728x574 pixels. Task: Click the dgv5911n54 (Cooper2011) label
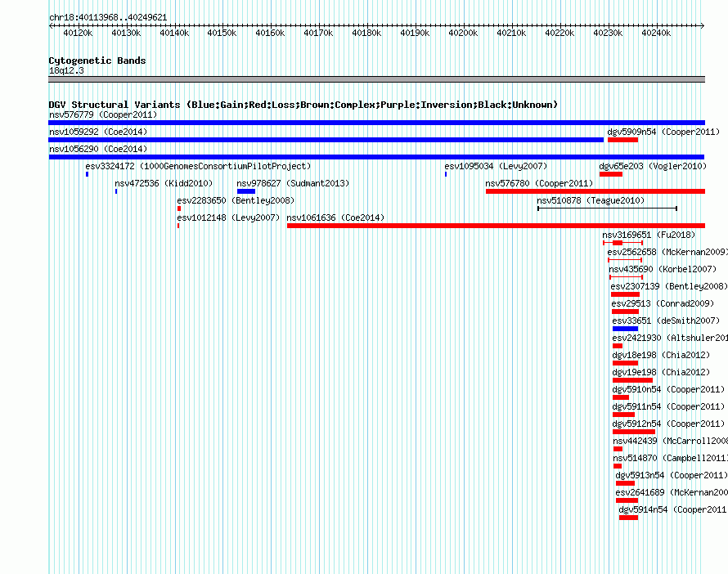(x=668, y=406)
